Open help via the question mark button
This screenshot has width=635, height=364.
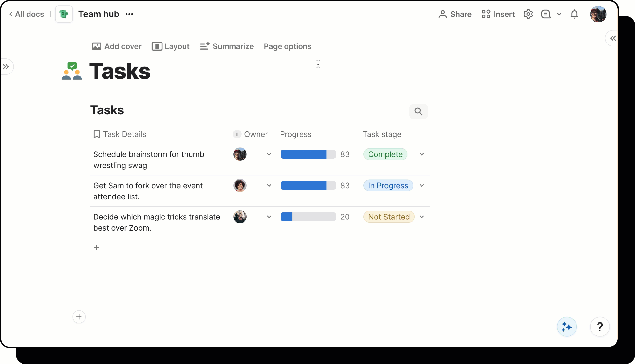point(600,327)
